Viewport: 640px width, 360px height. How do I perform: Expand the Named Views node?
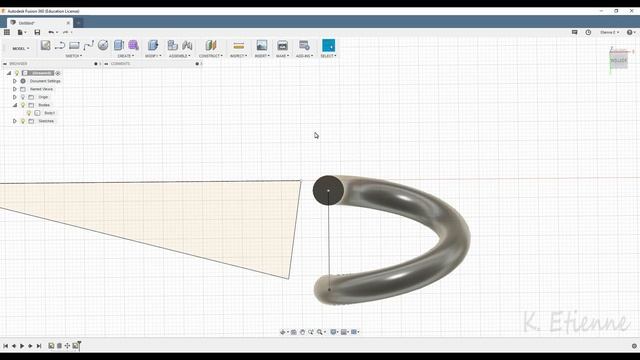pyautogui.click(x=15, y=89)
